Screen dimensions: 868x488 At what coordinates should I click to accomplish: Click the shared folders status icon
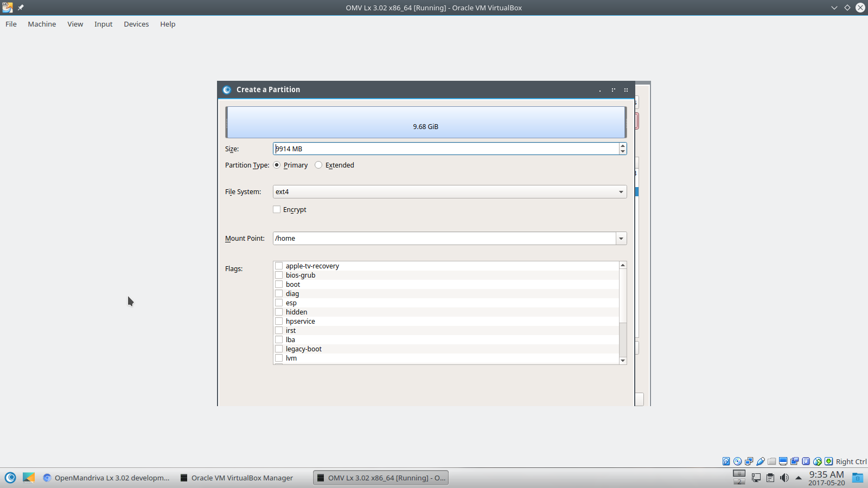772,461
